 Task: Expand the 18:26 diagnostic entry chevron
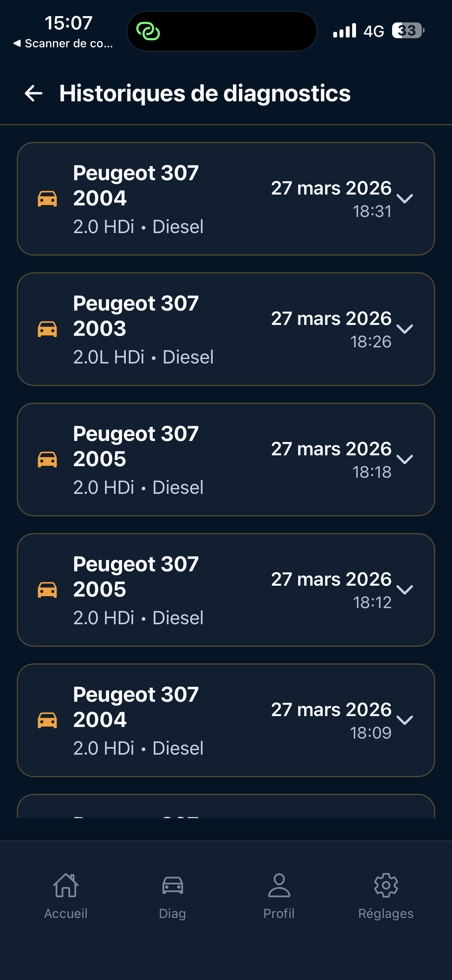tap(404, 329)
